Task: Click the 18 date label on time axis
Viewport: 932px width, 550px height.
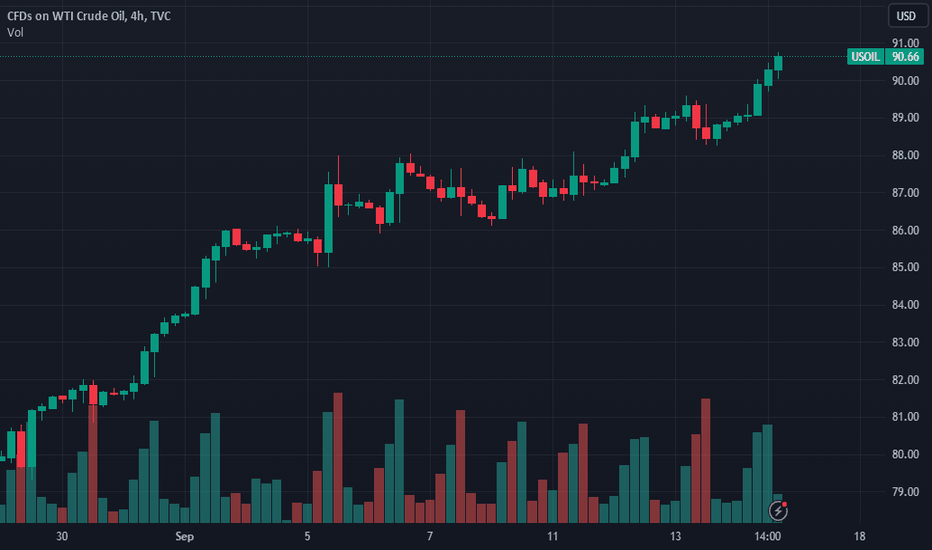Action: [x=859, y=536]
